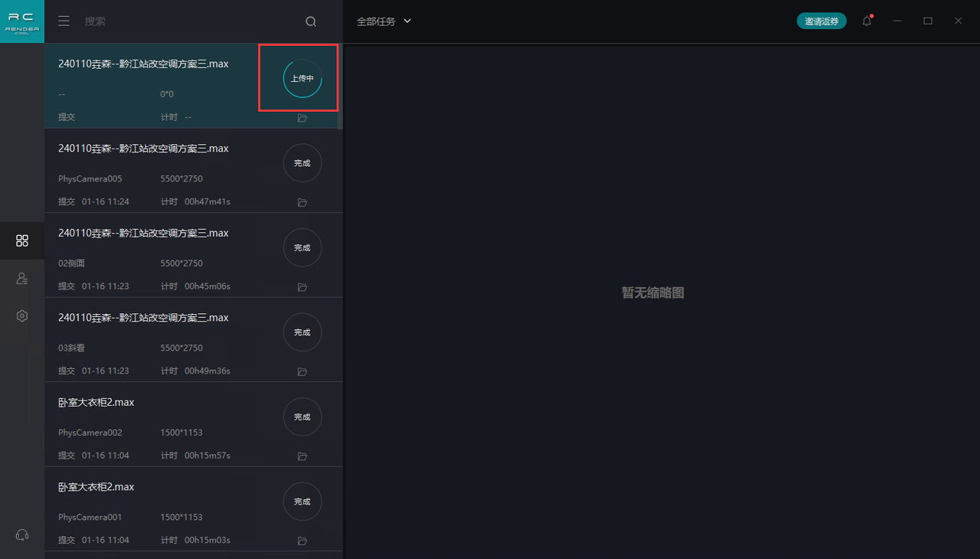The width and height of the screenshot is (980, 559).
Task: Open output folder for the uploading task
Action: pos(302,118)
